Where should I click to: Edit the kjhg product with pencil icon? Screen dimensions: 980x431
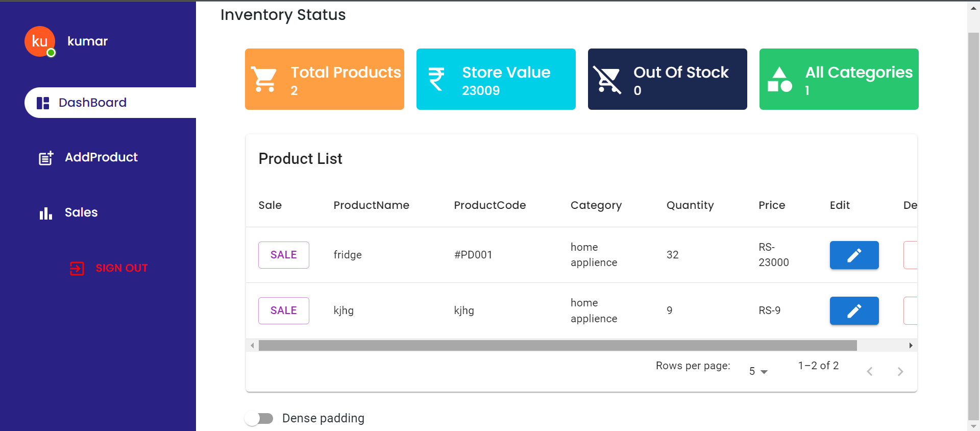pyautogui.click(x=854, y=310)
